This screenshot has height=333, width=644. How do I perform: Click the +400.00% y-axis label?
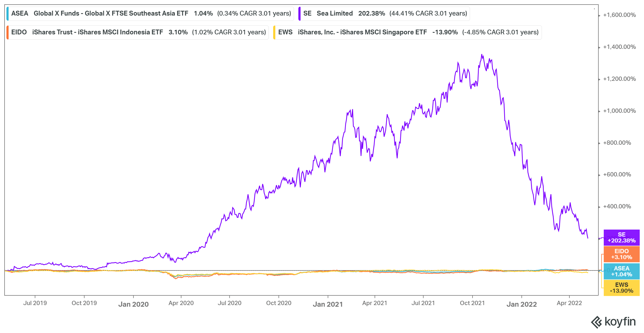point(617,207)
